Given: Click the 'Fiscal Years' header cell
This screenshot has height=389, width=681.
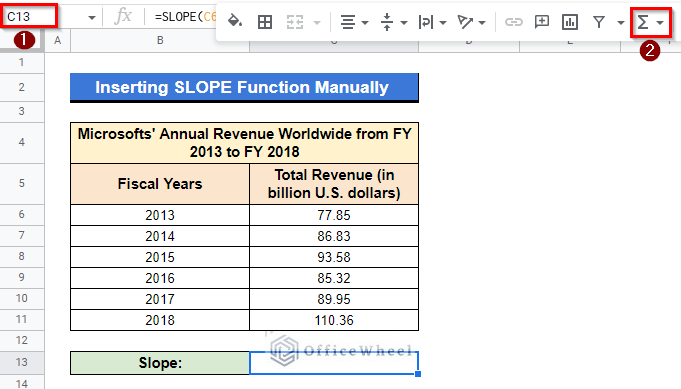Looking at the screenshot, I should coord(160,184).
